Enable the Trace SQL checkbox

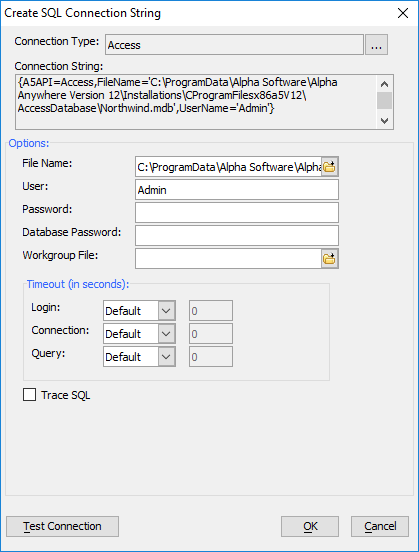pos(29,395)
